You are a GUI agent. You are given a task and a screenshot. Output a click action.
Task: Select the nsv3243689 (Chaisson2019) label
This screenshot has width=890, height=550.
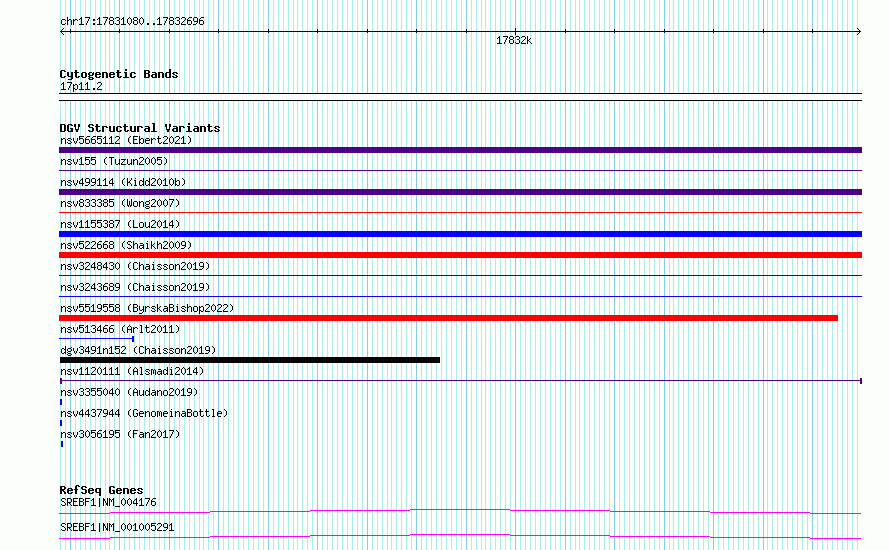(x=135, y=287)
